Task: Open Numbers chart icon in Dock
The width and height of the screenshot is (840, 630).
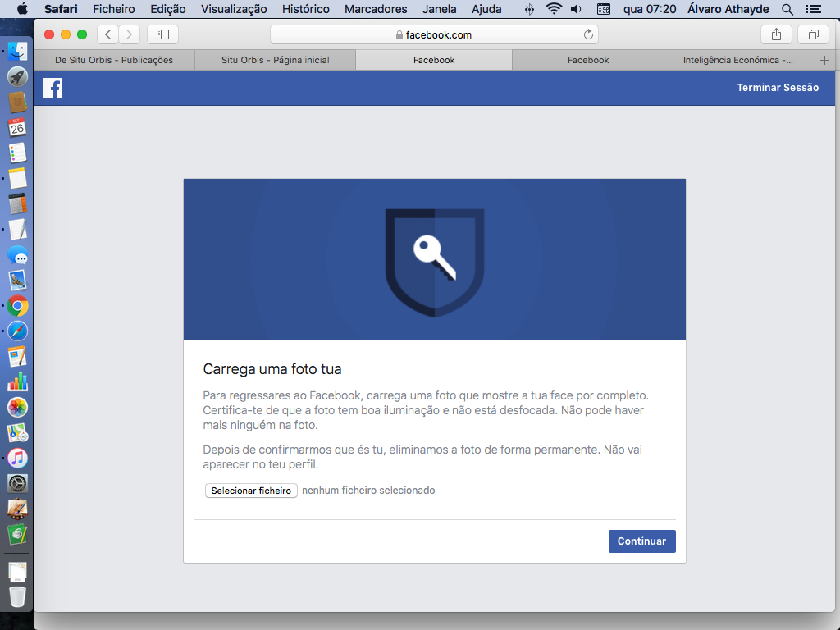Action: click(x=18, y=382)
